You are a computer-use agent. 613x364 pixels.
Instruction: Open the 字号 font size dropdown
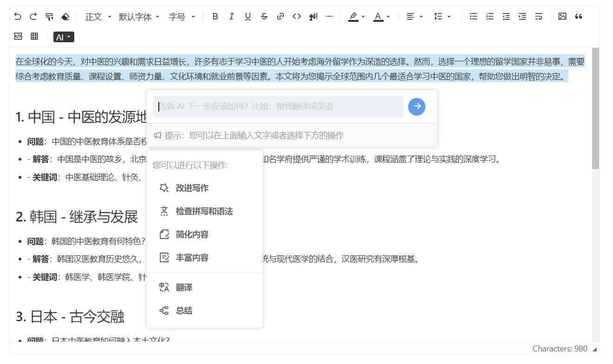tap(182, 17)
